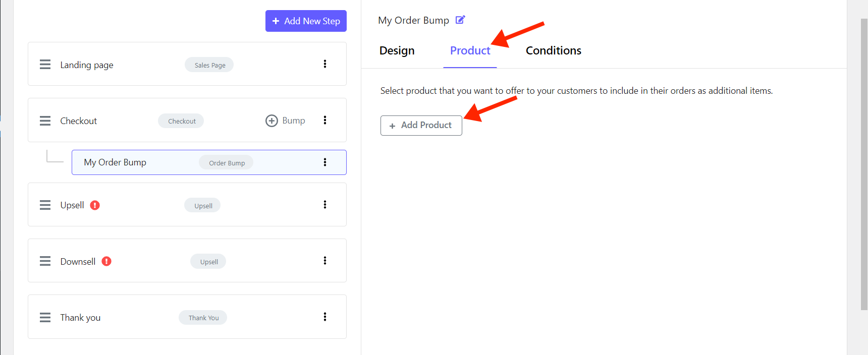Click the red warning icon next to Downsell
This screenshot has width=868, height=355.
tap(106, 261)
